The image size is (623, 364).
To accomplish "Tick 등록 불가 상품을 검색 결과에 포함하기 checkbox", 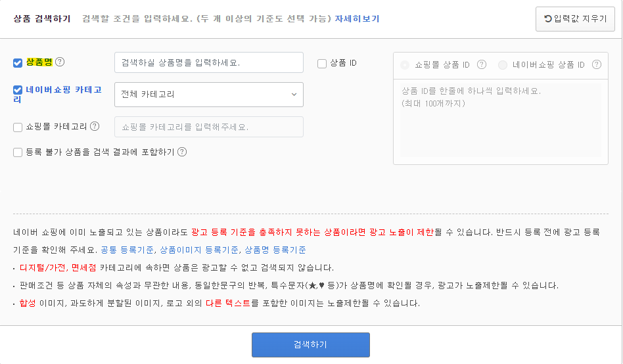I will click(x=18, y=152).
